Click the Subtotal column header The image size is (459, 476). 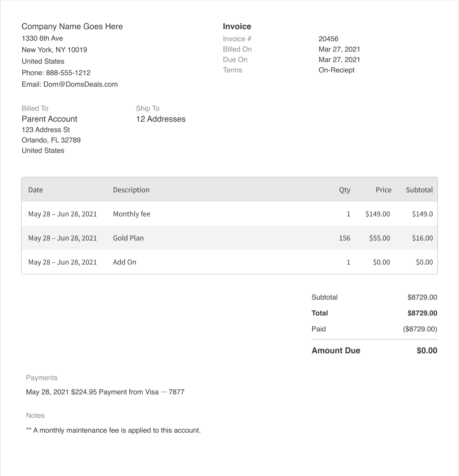(419, 190)
